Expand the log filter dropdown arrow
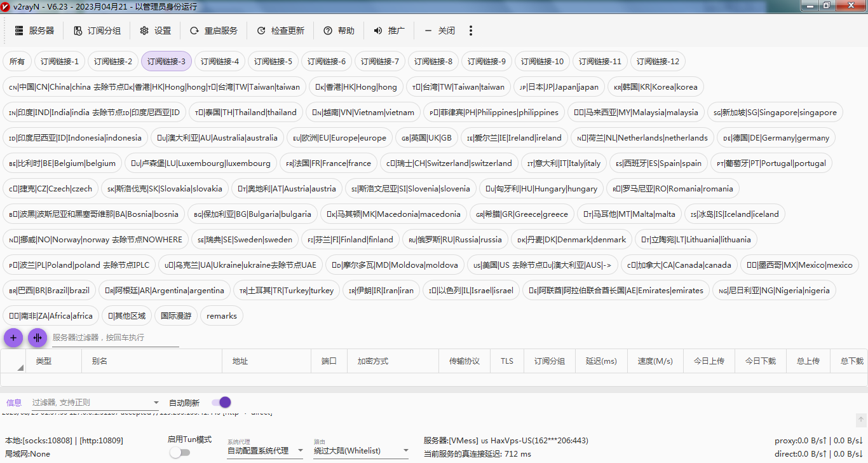Screen dimensions: 868x463 coord(156,403)
